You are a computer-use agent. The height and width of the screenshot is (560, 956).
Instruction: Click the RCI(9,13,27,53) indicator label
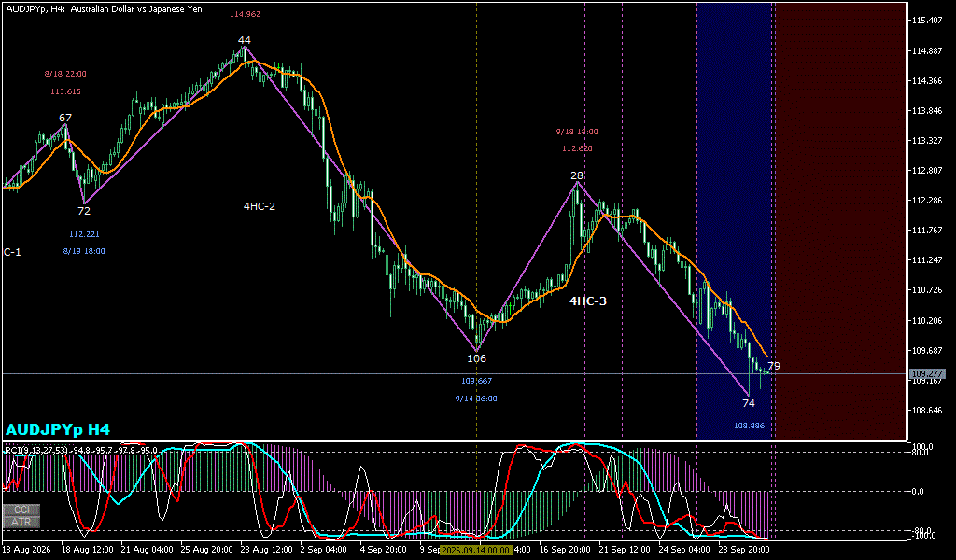coord(80,450)
